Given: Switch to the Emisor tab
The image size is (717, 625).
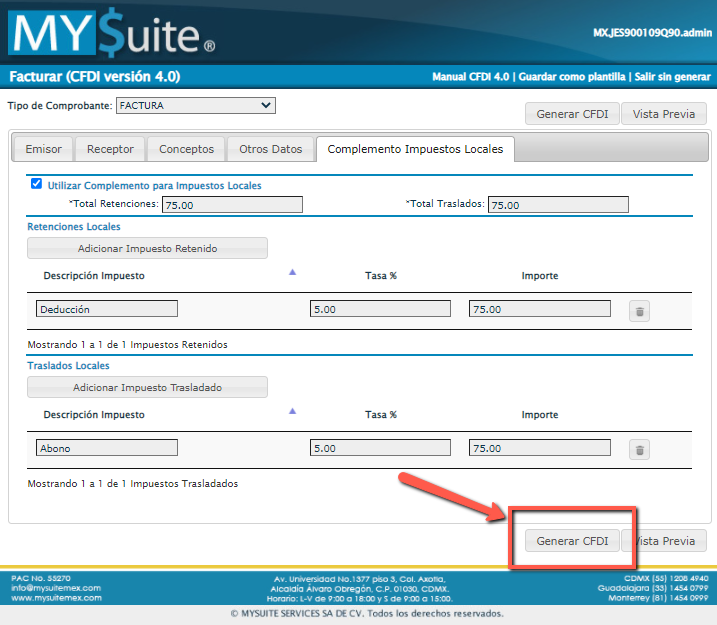Looking at the screenshot, I should [x=43, y=149].
